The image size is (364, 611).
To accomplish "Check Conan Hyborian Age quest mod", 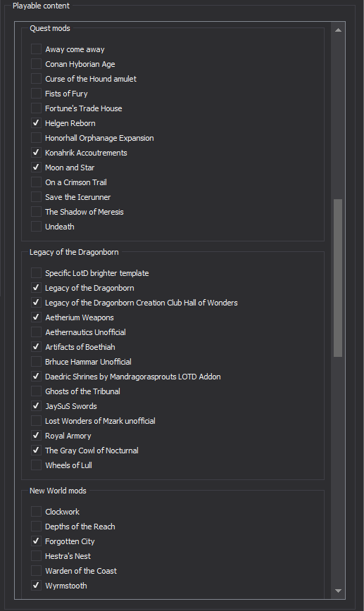I will pyautogui.click(x=36, y=64).
